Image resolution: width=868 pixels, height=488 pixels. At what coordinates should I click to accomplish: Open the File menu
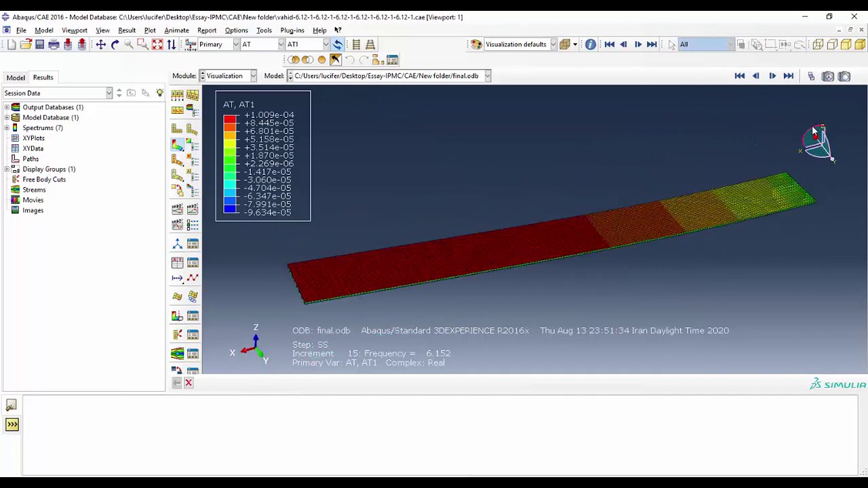tap(21, 30)
